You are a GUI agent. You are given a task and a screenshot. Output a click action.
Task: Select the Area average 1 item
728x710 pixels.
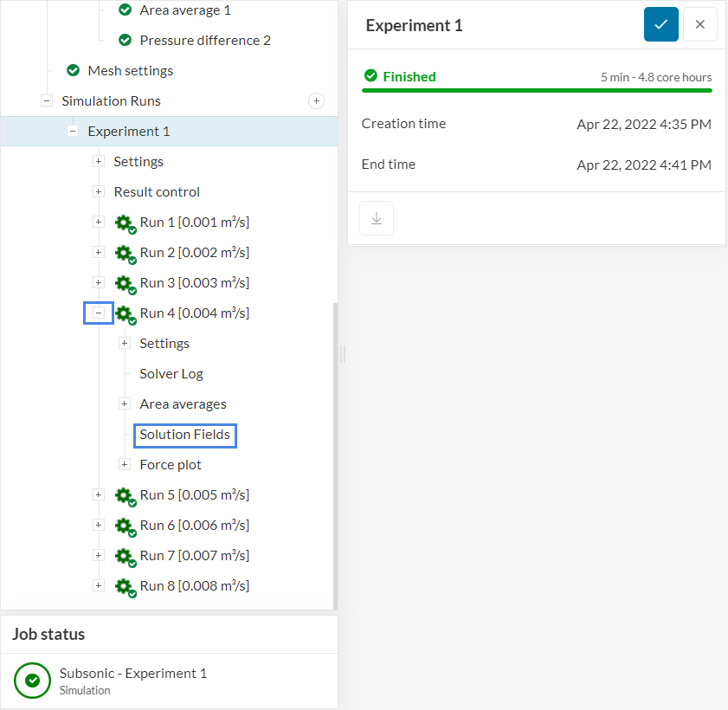point(185,10)
